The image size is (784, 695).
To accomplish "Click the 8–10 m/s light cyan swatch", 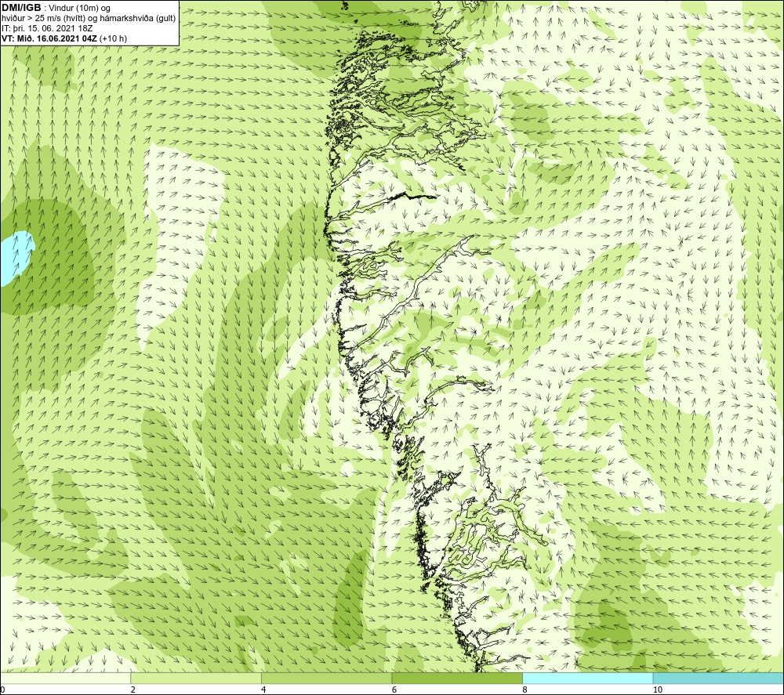I will point(587,678).
